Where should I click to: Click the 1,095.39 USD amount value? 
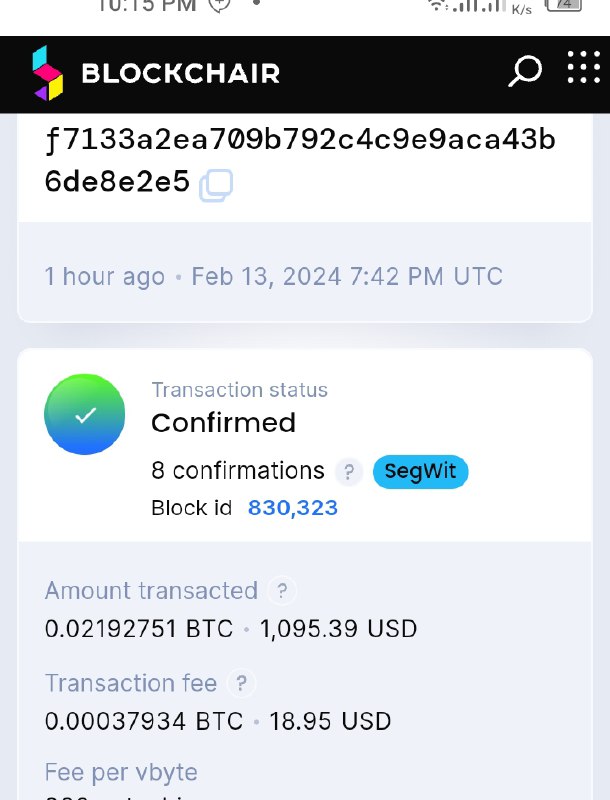coord(338,629)
